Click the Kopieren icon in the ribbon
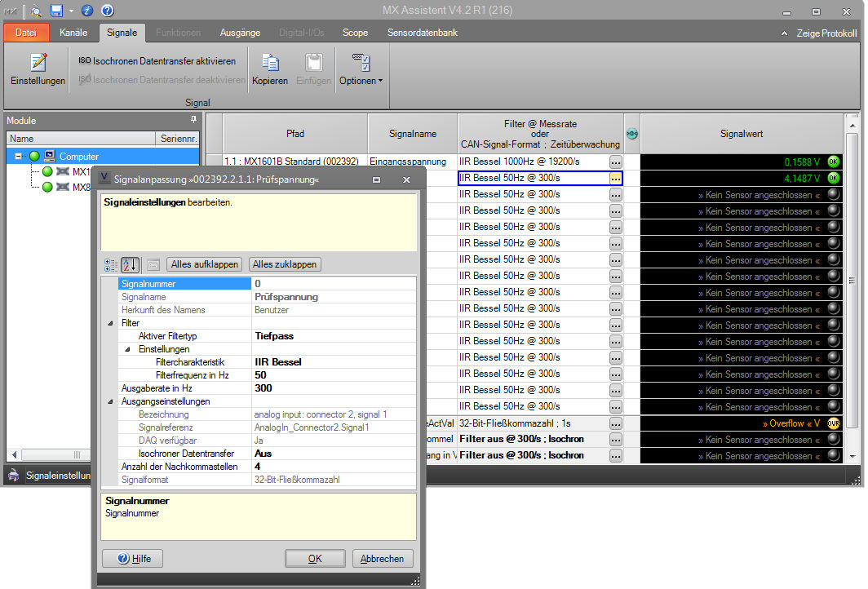 [269, 69]
